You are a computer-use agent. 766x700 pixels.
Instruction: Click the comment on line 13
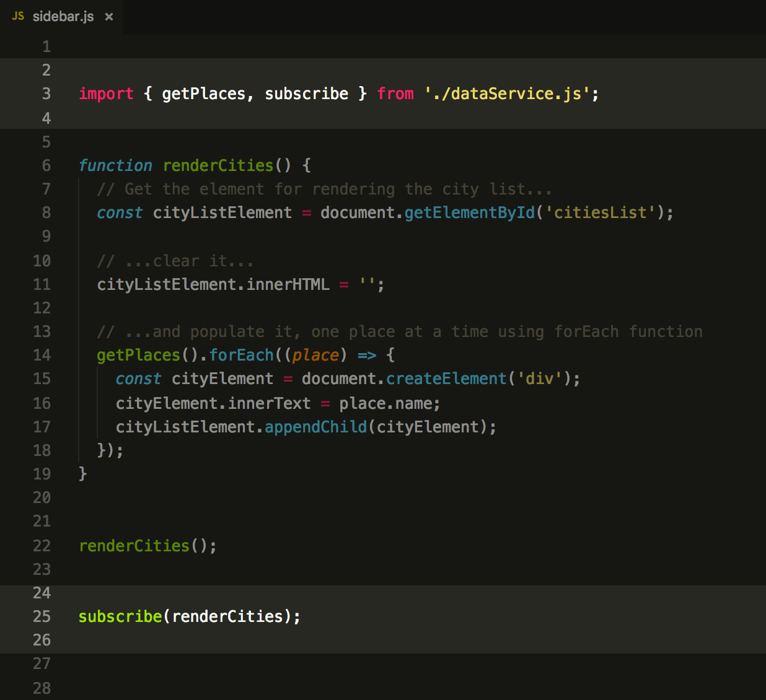coord(400,331)
